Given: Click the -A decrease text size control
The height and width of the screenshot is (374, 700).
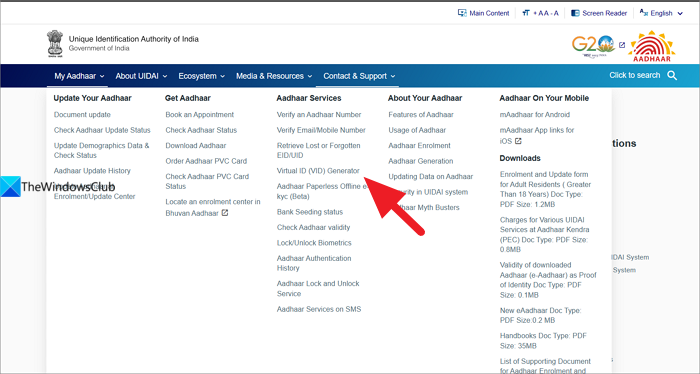Looking at the screenshot, I should [554, 13].
